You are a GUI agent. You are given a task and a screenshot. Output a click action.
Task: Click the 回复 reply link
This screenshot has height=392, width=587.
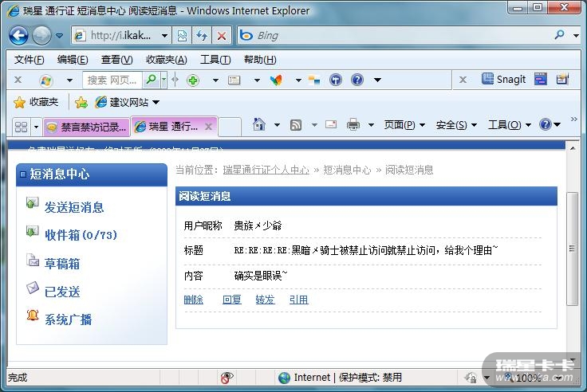tap(232, 300)
